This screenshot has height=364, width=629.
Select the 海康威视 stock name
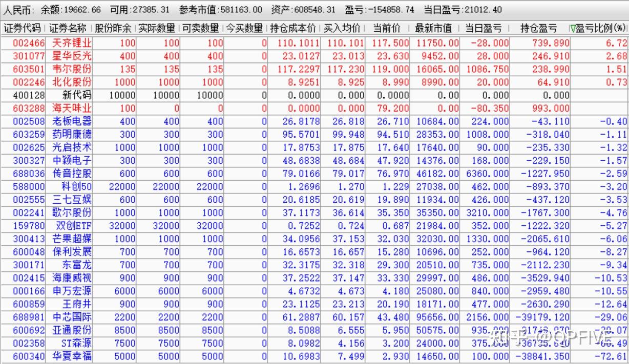(72, 277)
